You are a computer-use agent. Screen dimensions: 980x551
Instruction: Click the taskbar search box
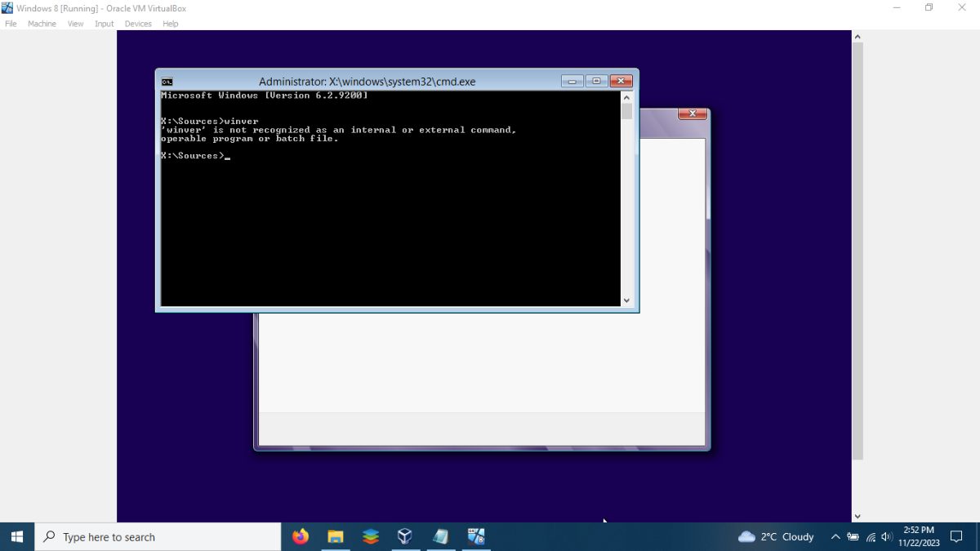click(x=158, y=536)
